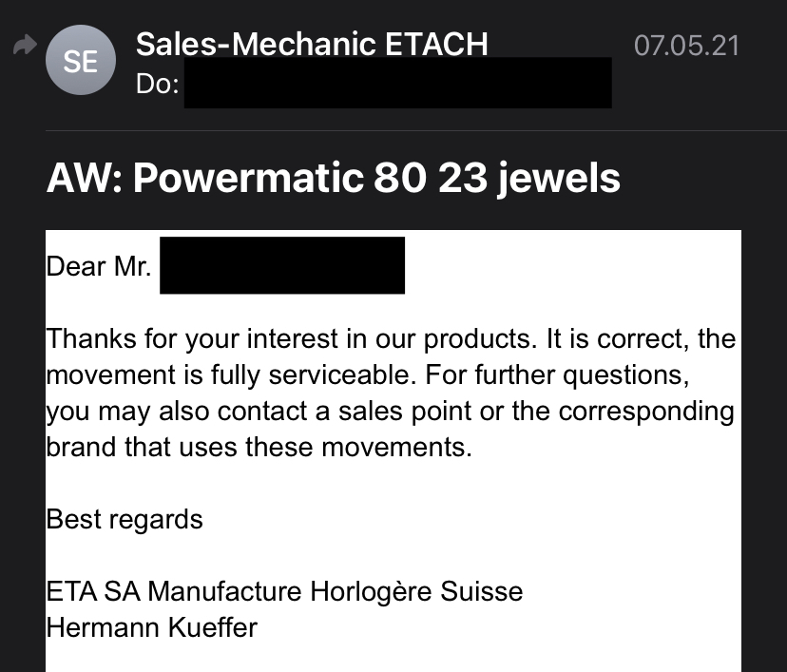Viewport: 787px width, 672px height.
Task: Click the "Best regards" closing line
Action: [x=125, y=519]
